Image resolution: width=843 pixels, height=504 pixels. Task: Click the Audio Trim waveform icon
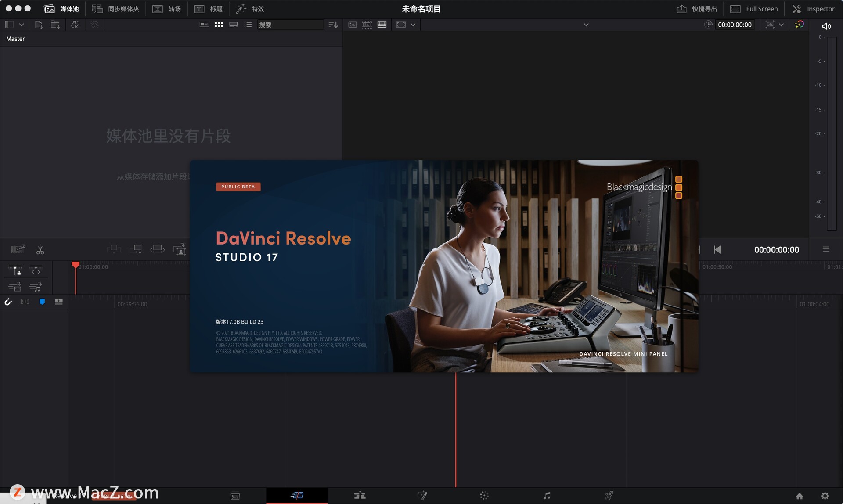[x=25, y=302]
